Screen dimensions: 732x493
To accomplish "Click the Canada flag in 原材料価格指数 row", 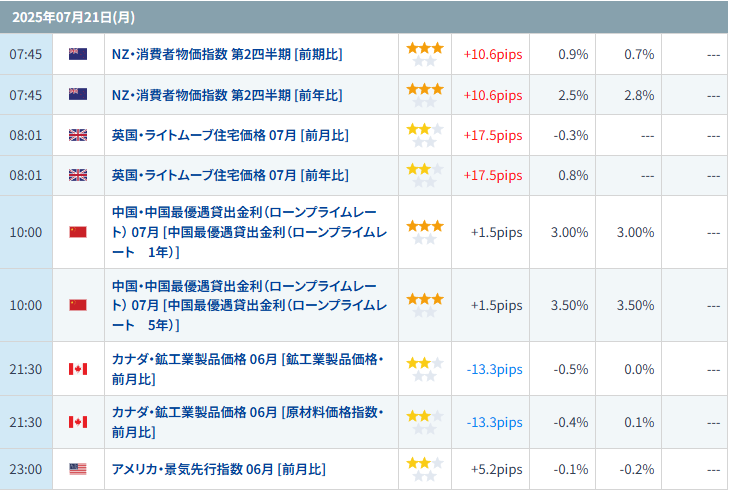I will tap(77, 422).
